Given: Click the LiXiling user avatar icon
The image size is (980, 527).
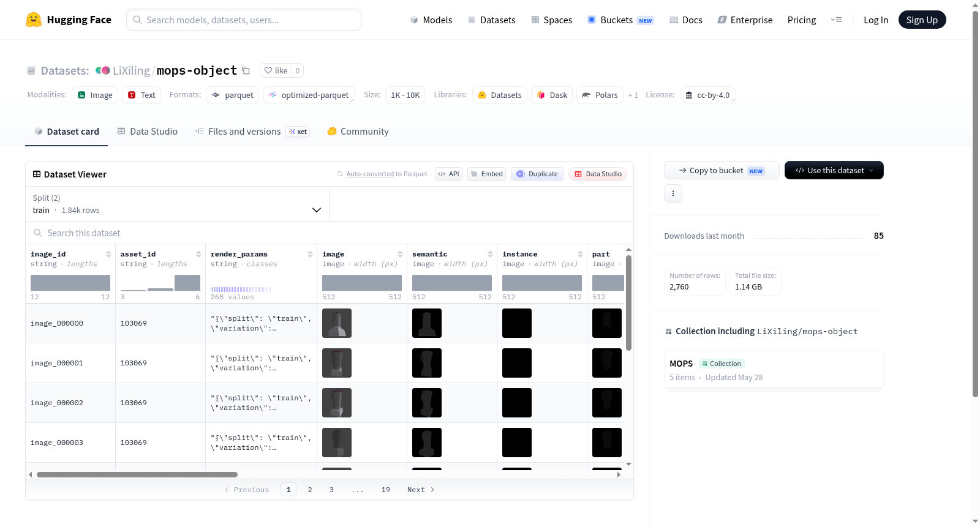Looking at the screenshot, I should coord(102,70).
